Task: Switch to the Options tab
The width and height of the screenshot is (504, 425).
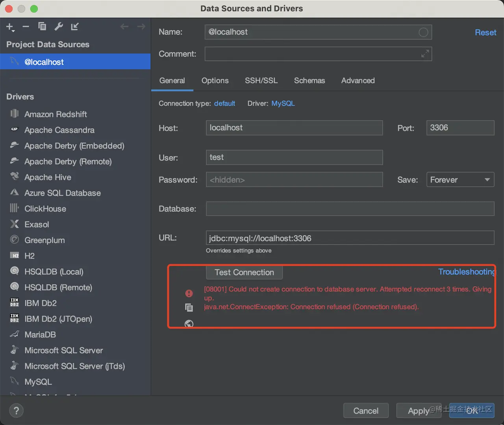Action: coord(215,81)
